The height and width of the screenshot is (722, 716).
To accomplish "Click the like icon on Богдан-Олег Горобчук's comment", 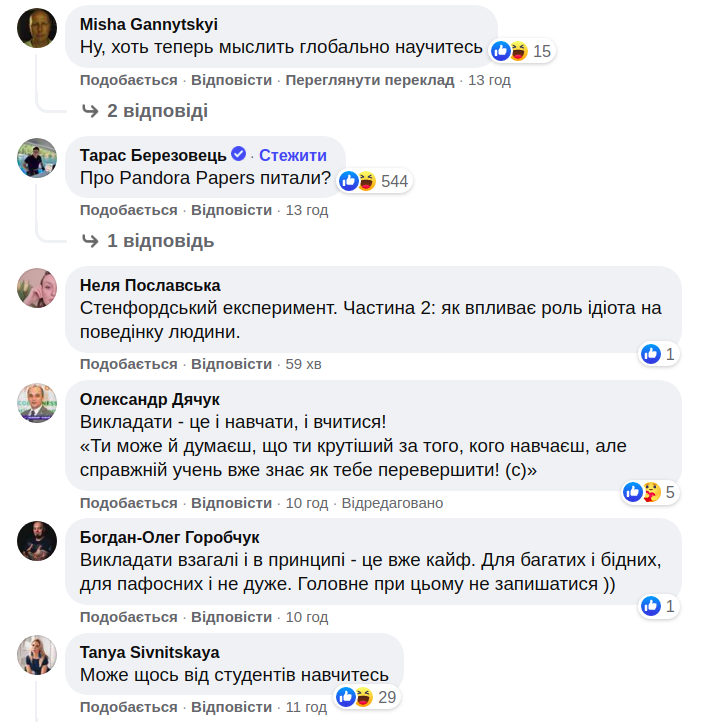I will 651,606.
